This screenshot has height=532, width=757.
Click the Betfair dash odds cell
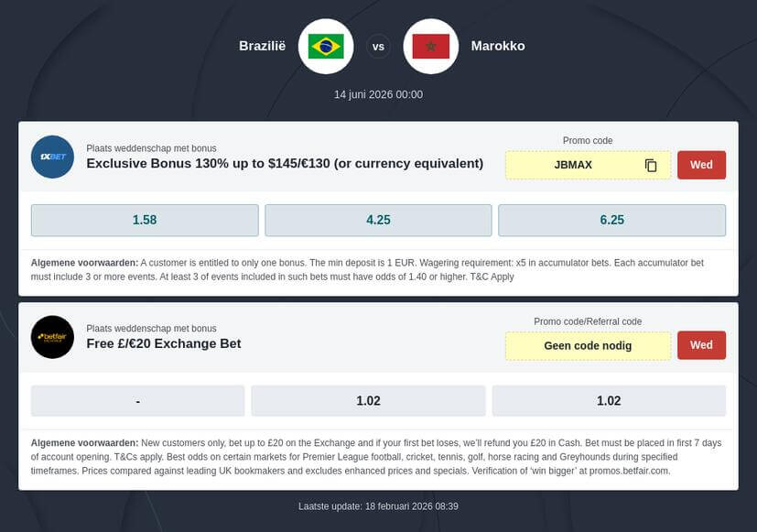(x=137, y=401)
